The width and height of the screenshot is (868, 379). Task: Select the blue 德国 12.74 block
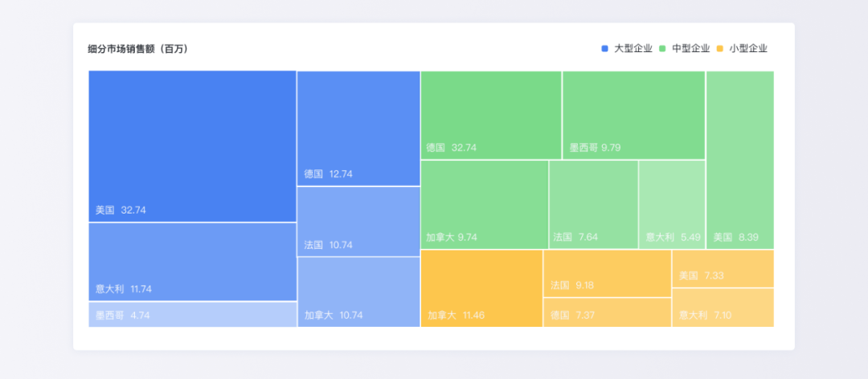click(x=358, y=128)
